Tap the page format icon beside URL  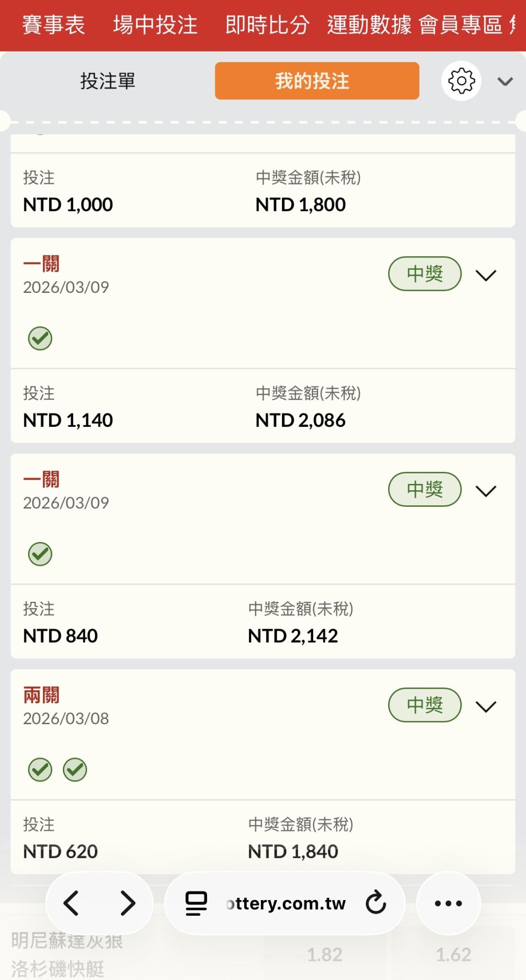pyautogui.click(x=196, y=903)
